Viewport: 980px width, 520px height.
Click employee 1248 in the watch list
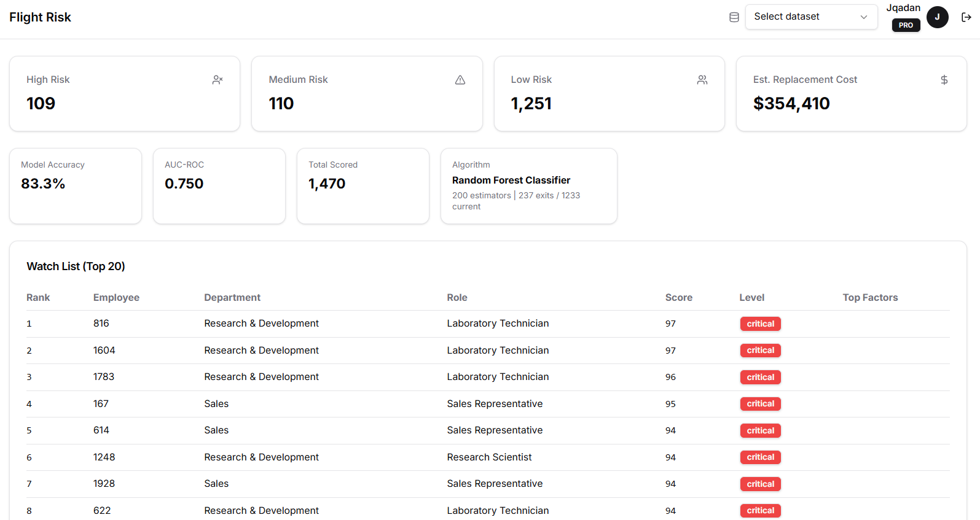104,457
